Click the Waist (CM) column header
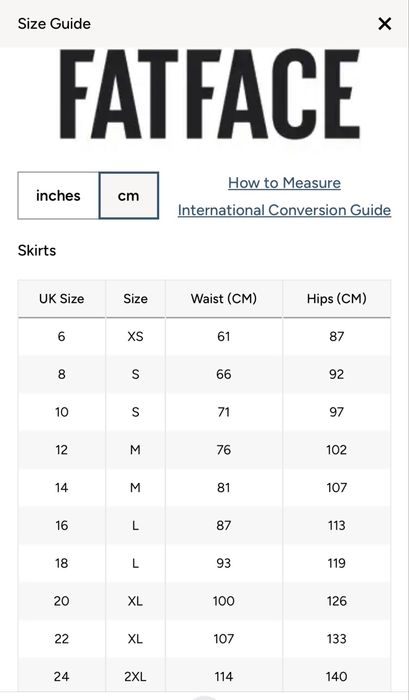409x700 pixels. [x=224, y=299]
